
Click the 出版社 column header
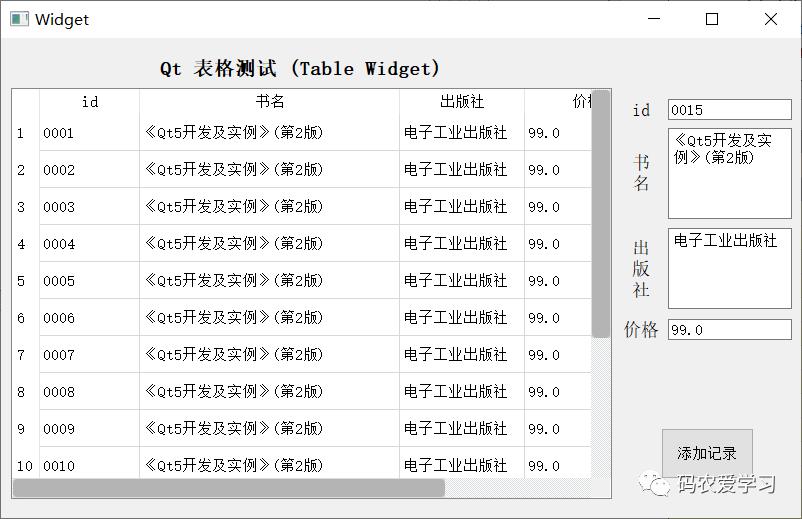click(462, 102)
